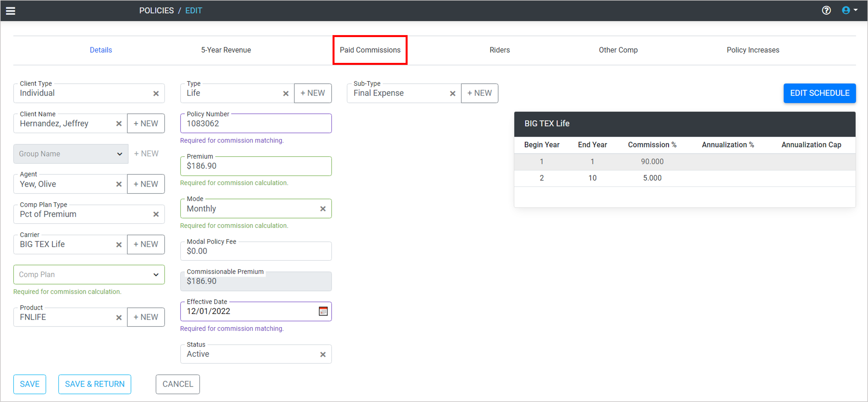Clear the Agent Yew, Olive value
The width and height of the screenshot is (868, 402).
click(x=119, y=184)
